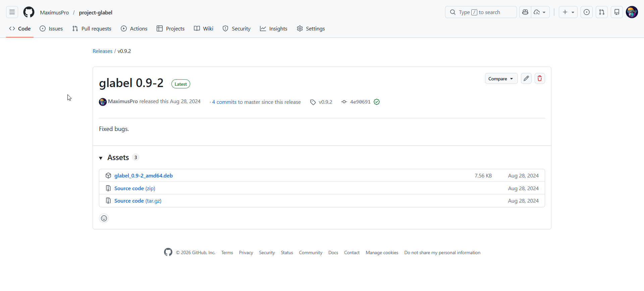Download glabel_0.9-2_amd64.deb
This screenshot has height=291, width=644.
(144, 175)
